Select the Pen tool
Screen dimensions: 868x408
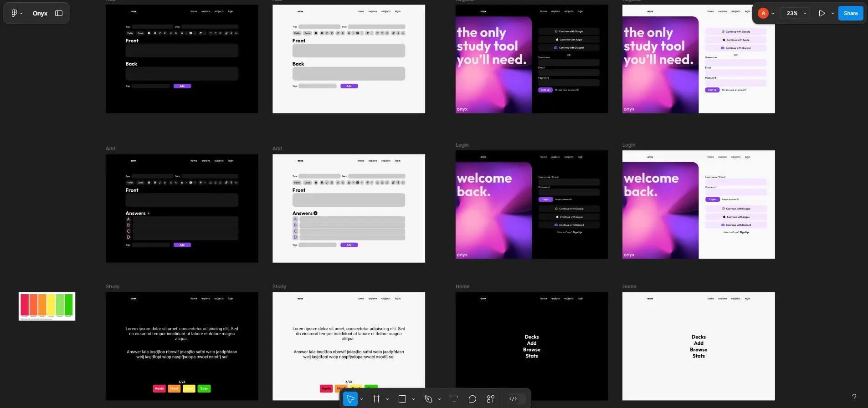click(428, 399)
